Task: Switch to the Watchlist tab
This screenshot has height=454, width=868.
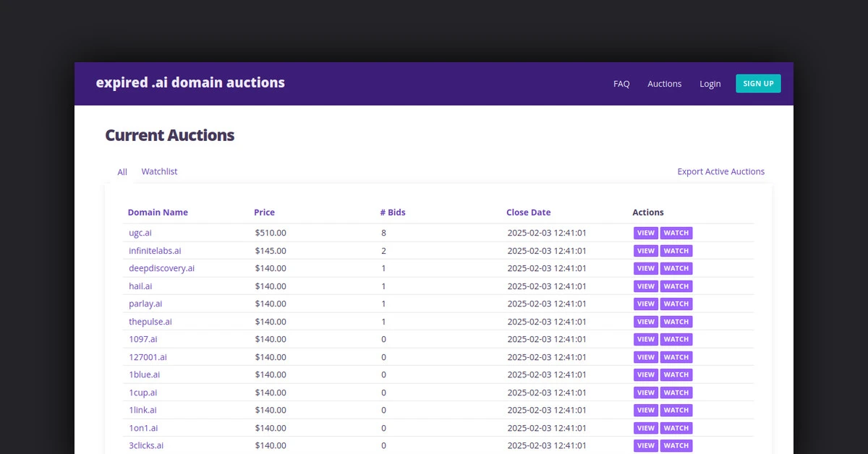Action: [159, 171]
